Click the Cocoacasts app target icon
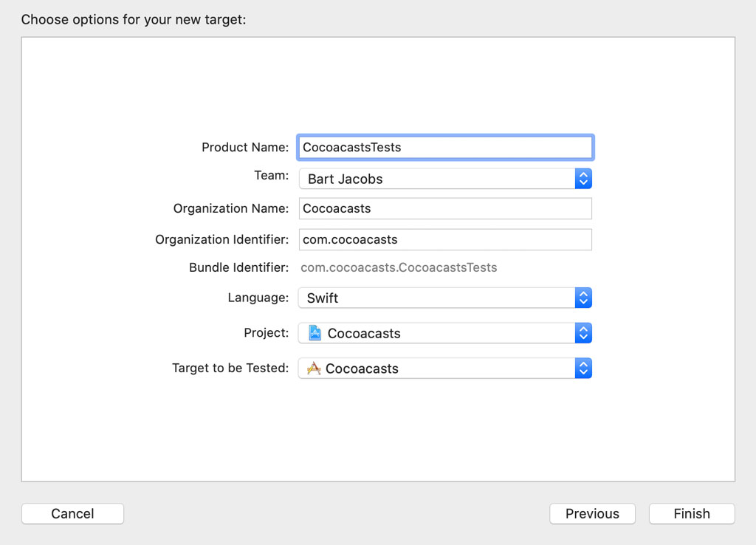This screenshot has height=545, width=756. pos(313,369)
